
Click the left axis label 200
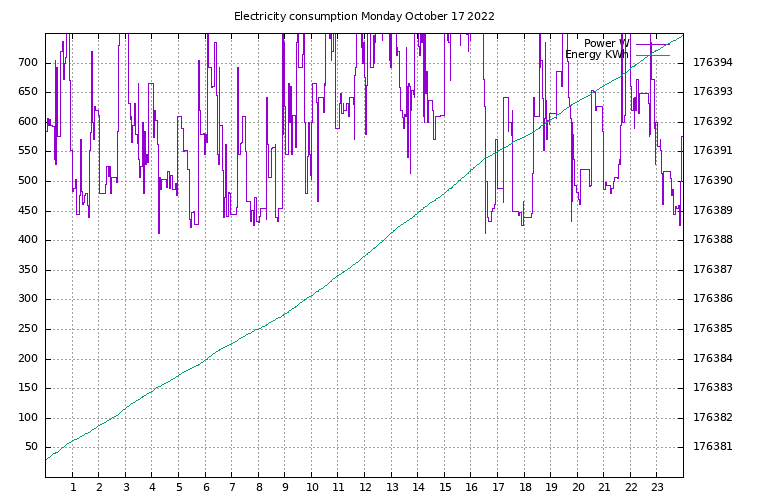(x=28, y=358)
